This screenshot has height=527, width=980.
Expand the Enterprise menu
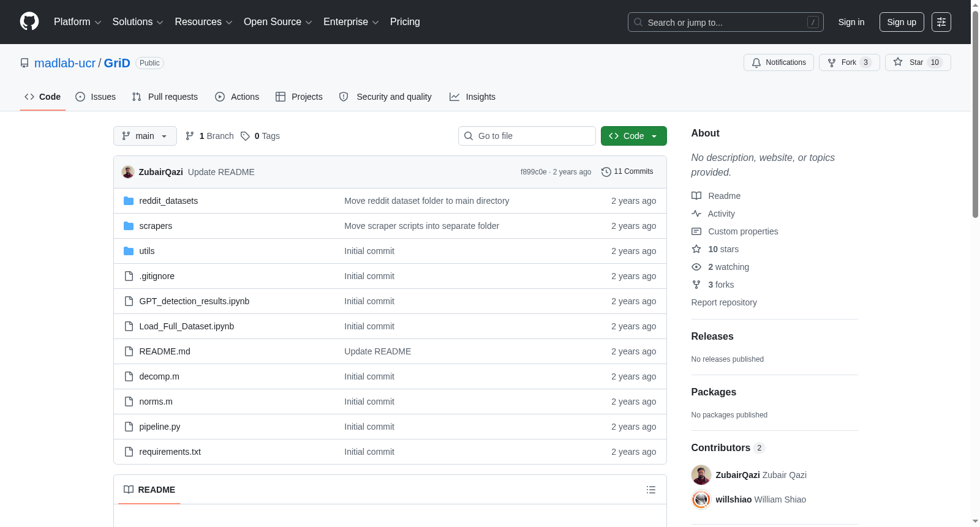pyautogui.click(x=351, y=22)
